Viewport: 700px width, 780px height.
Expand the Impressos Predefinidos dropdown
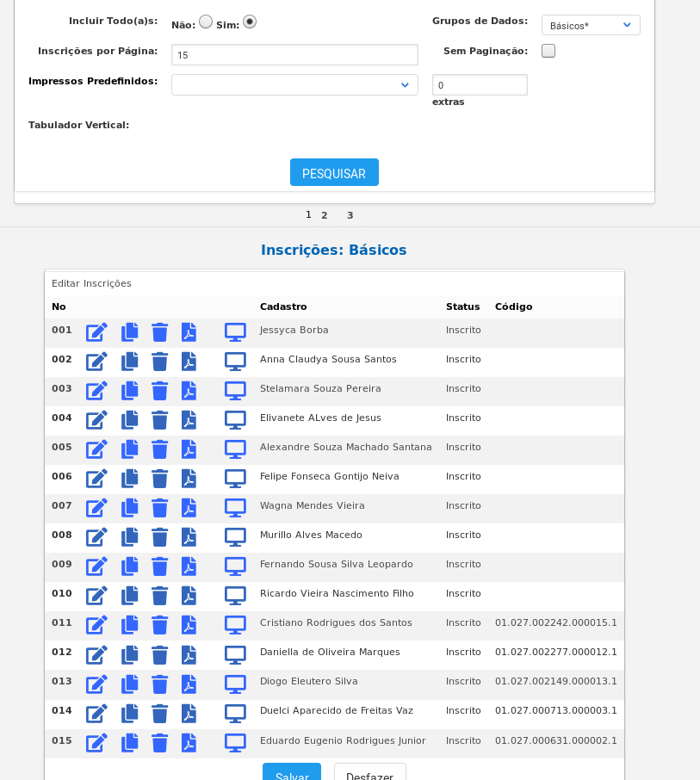(294, 85)
